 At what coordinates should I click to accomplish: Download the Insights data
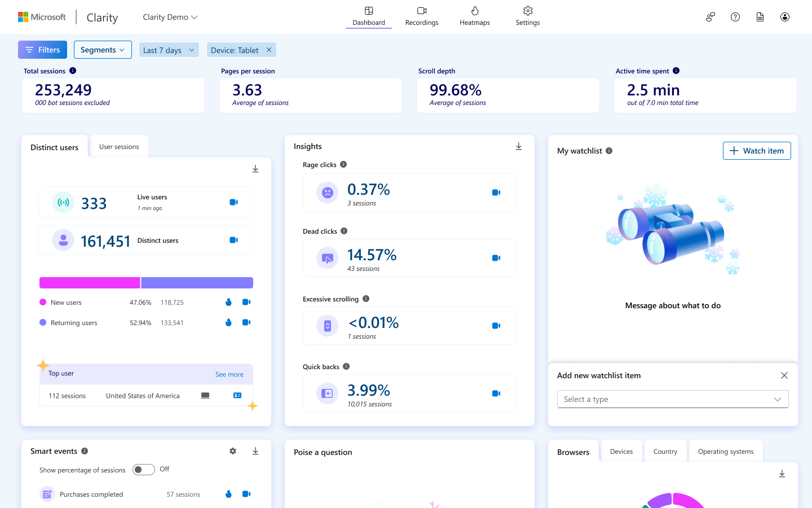(x=518, y=146)
